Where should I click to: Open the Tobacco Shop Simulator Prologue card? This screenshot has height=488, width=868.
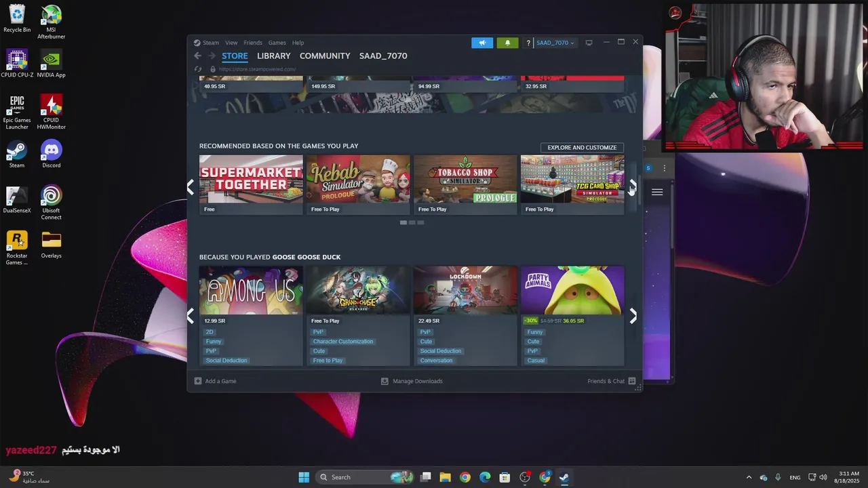tap(465, 185)
